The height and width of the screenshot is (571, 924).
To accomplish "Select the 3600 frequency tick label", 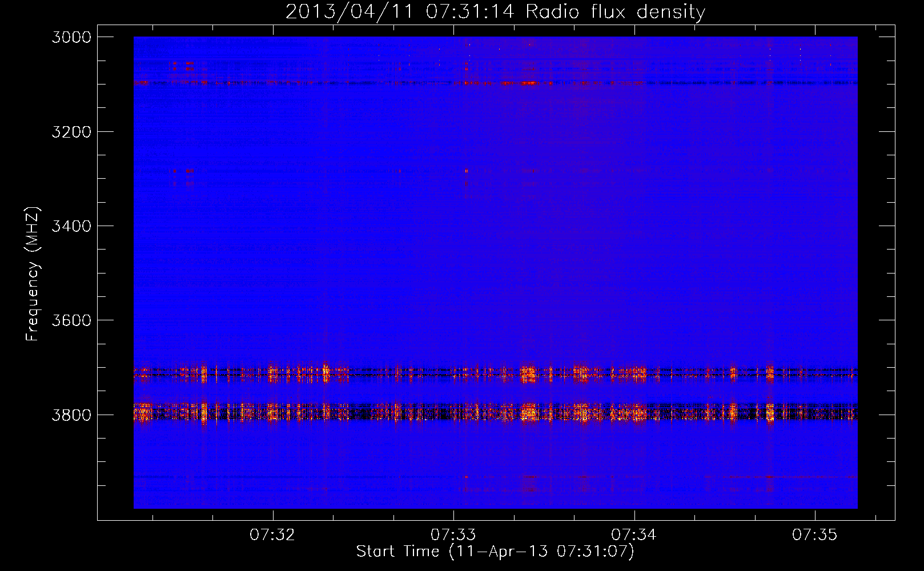I will pyautogui.click(x=71, y=320).
